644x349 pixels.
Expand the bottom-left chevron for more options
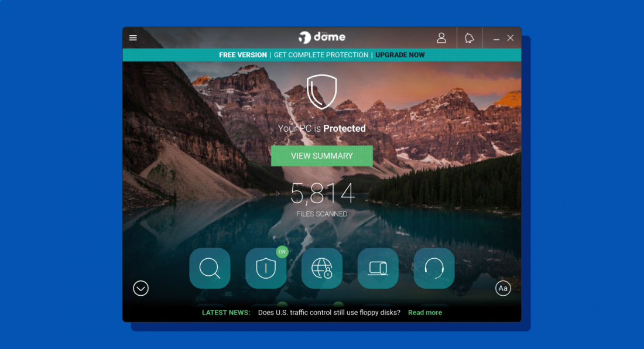click(141, 288)
